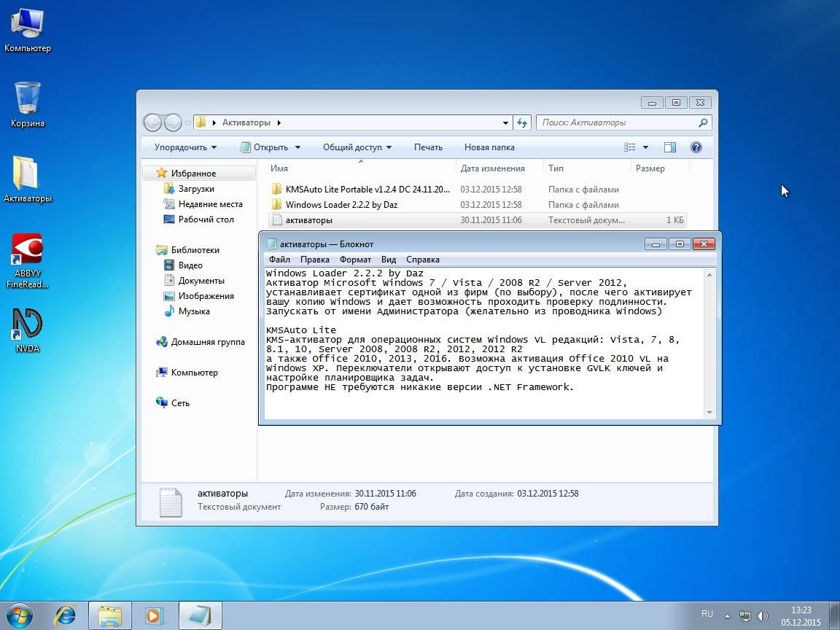
Task: Create a folder with Новая папка
Action: [x=489, y=147]
